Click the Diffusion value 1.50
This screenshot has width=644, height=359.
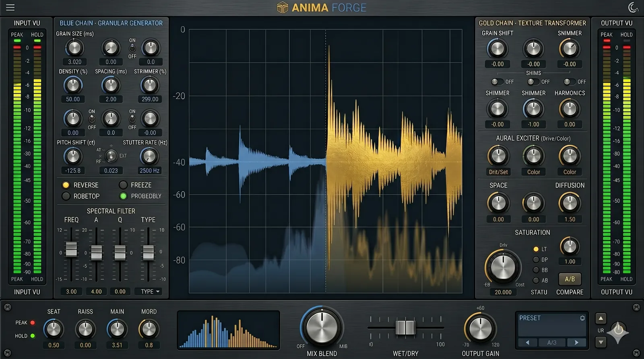pyautogui.click(x=570, y=219)
